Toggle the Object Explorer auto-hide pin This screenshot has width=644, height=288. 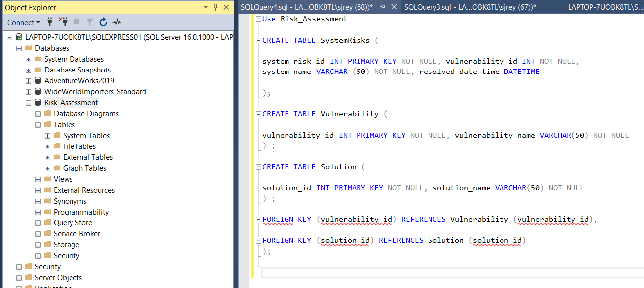pyautogui.click(x=215, y=7)
